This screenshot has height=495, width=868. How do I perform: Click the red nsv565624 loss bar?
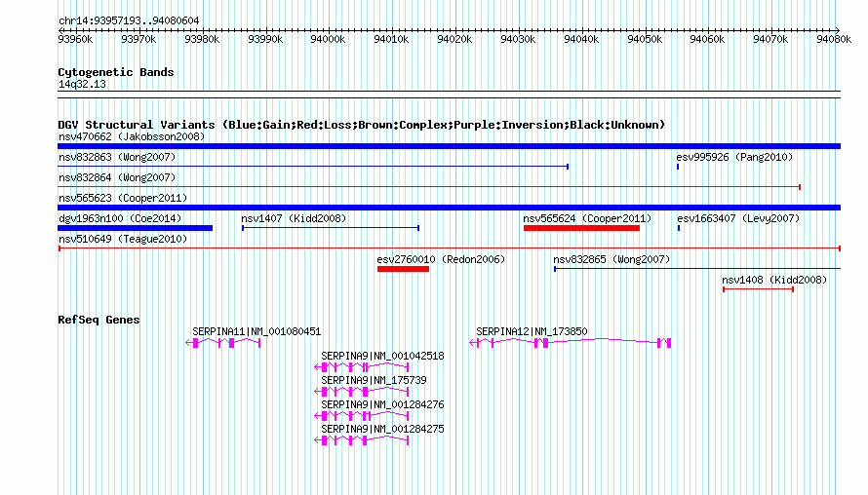coord(582,228)
